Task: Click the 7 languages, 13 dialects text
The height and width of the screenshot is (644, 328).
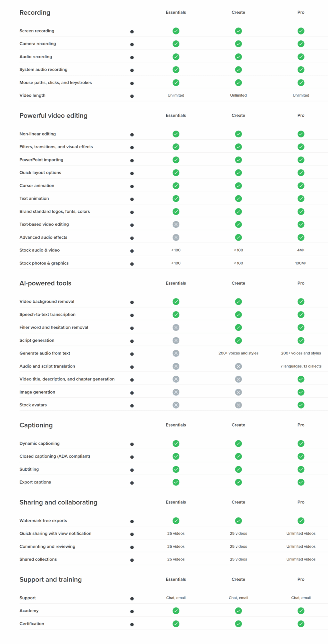Action: point(301,366)
